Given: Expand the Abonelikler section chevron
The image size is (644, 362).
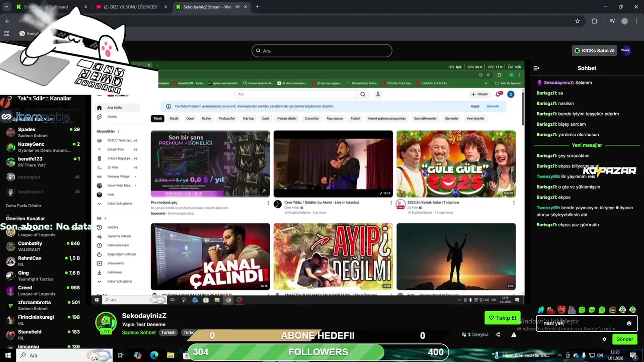Looking at the screenshot, I should click(x=119, y=131).
